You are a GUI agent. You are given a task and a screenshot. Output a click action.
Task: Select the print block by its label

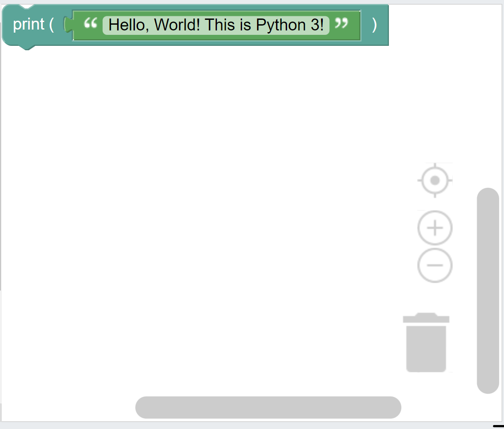click(x=29, y=24)
